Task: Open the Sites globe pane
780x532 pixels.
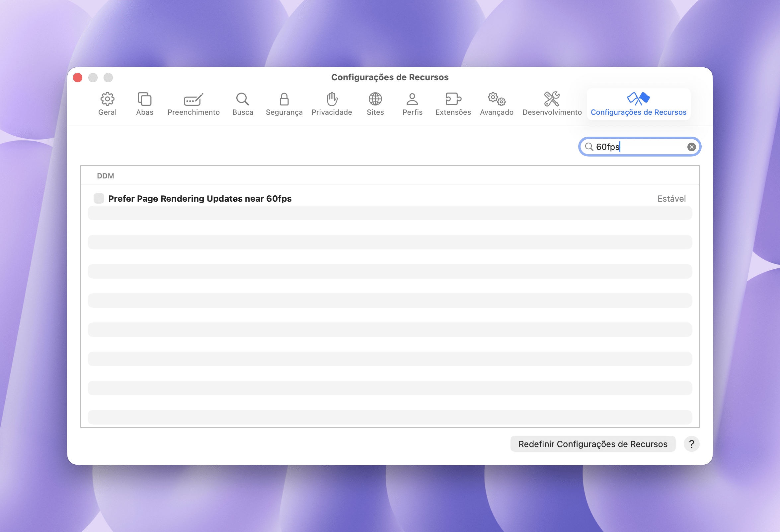Action: pyautogui.click(x=375, y=104)
